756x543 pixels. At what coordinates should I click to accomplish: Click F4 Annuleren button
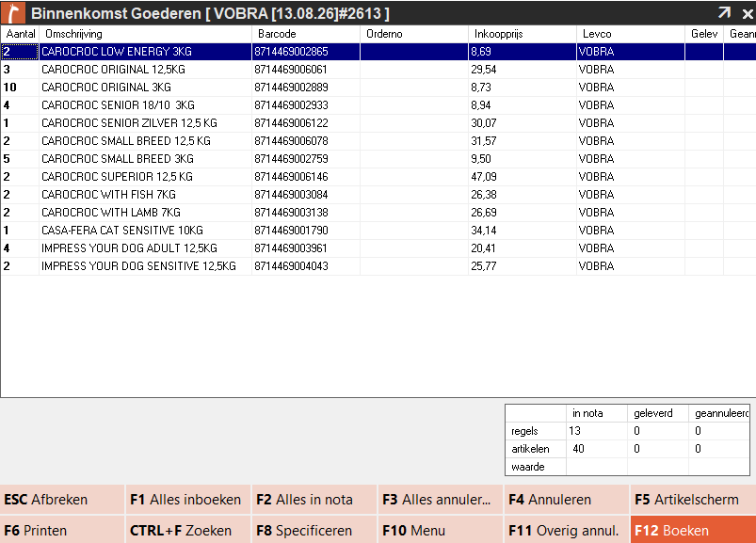[567, 500]
